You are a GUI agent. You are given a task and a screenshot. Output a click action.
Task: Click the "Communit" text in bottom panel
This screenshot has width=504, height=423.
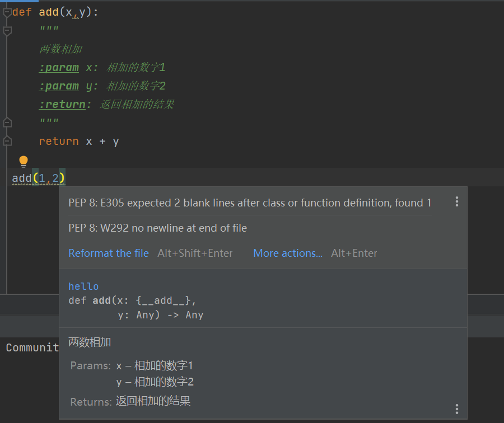32,348
